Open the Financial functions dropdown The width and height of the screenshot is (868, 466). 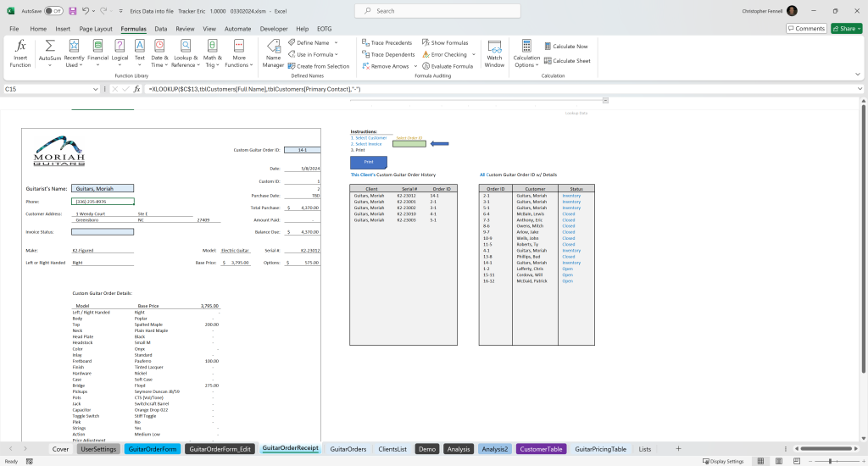tap(98, 53)
